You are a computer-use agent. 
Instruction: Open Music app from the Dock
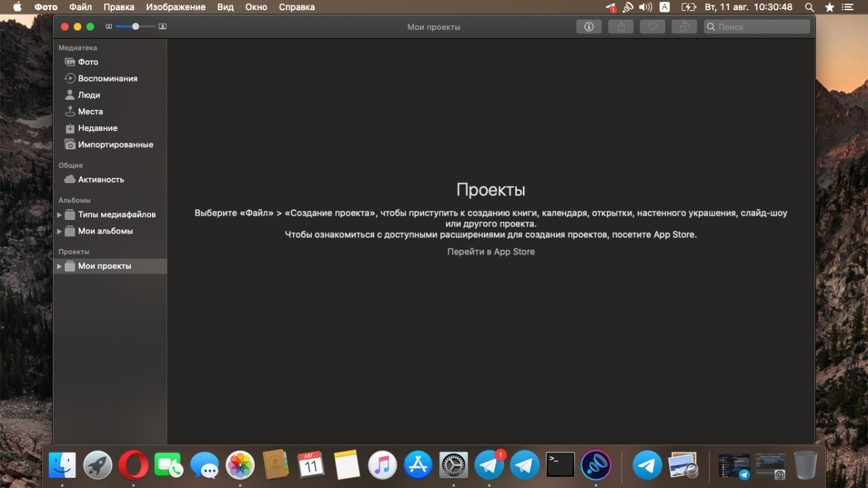coord(382,466)
